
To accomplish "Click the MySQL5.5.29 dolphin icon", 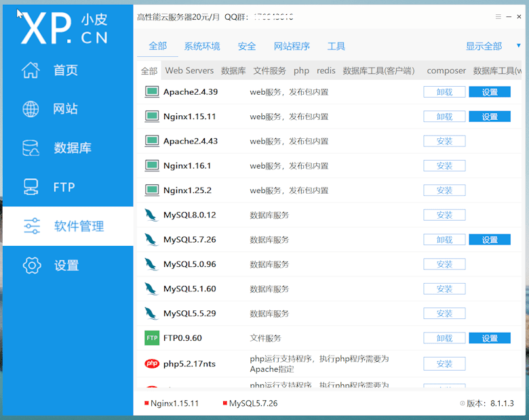I will (151, 314).
